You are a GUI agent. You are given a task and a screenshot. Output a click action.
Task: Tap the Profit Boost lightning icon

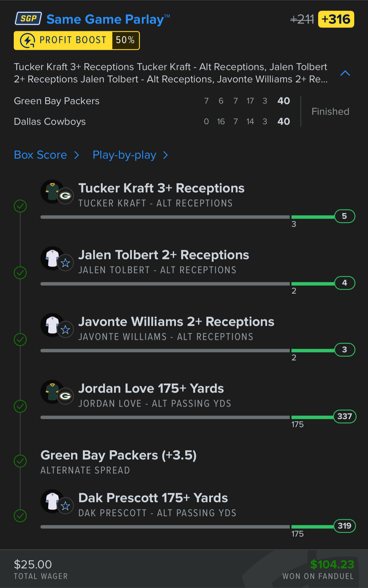coord(28,40)
